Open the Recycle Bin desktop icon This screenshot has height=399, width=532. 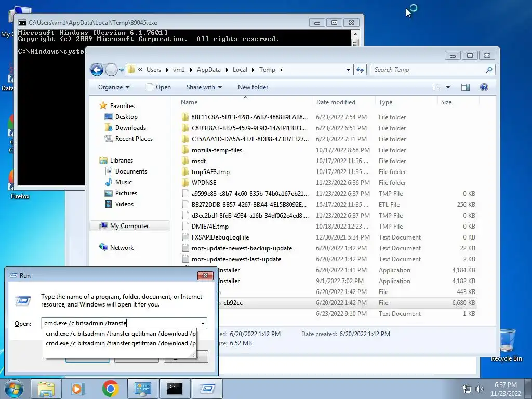(506, 345)
